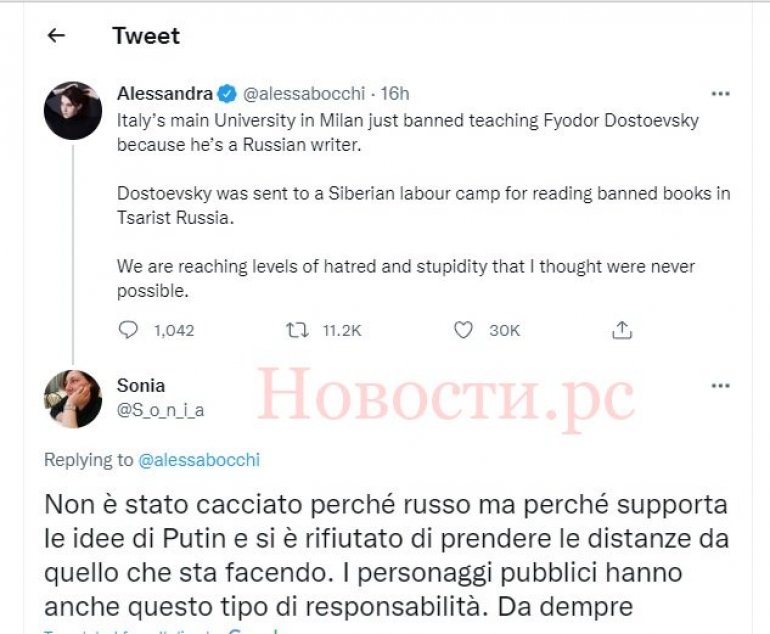Click Sonia's Italian reply text

[386, 555]
